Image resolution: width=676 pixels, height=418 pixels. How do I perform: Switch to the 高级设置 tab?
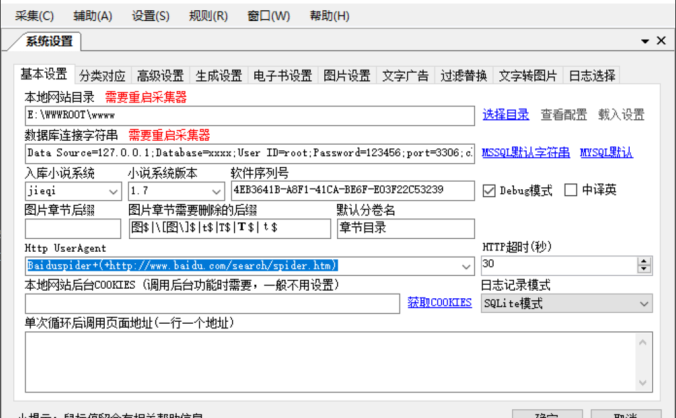[x=160, y=76]
